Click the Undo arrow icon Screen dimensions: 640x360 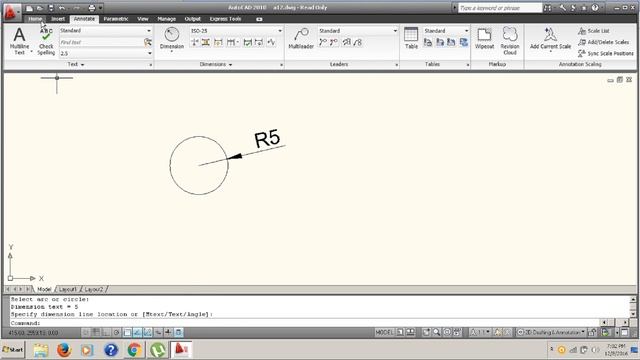(62, 8)
